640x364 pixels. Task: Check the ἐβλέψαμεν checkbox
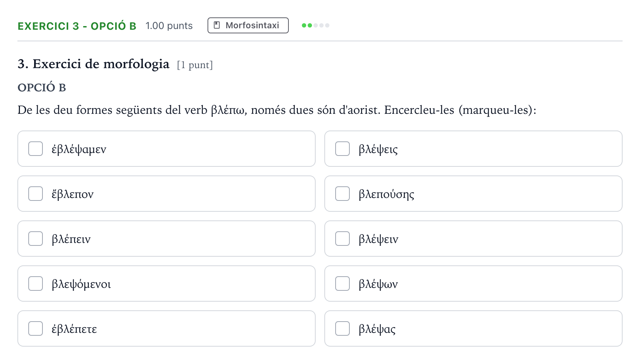point(36,149)
